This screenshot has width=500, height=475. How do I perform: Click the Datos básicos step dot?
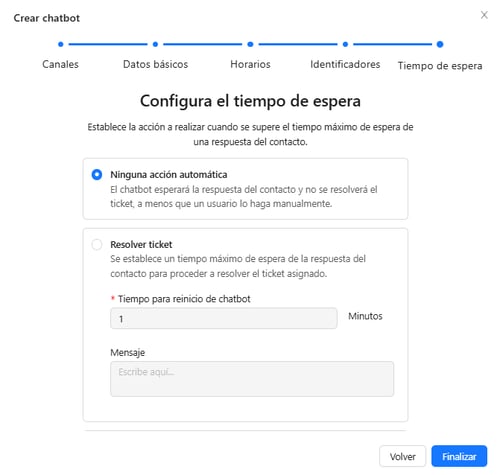point(155,44)
